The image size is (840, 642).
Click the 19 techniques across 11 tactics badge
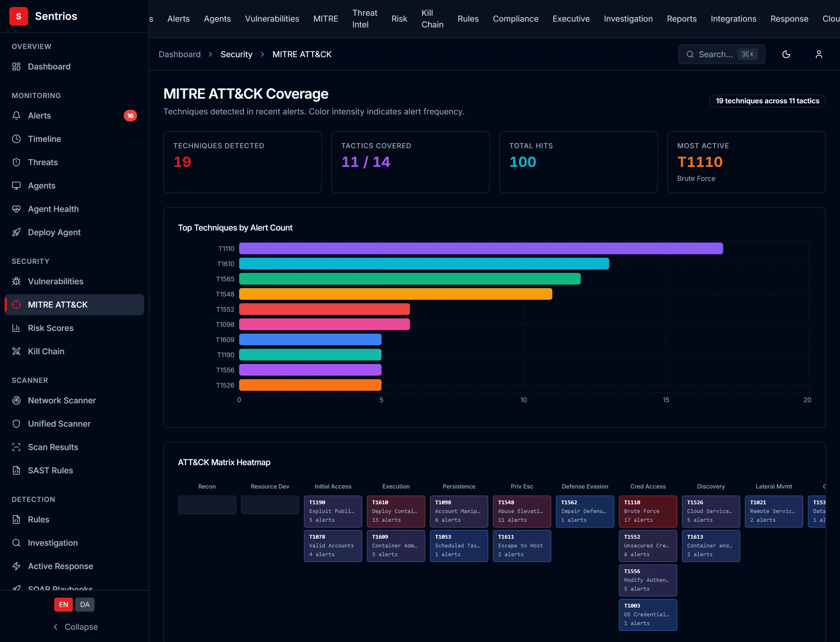click(x=767, y=101)
